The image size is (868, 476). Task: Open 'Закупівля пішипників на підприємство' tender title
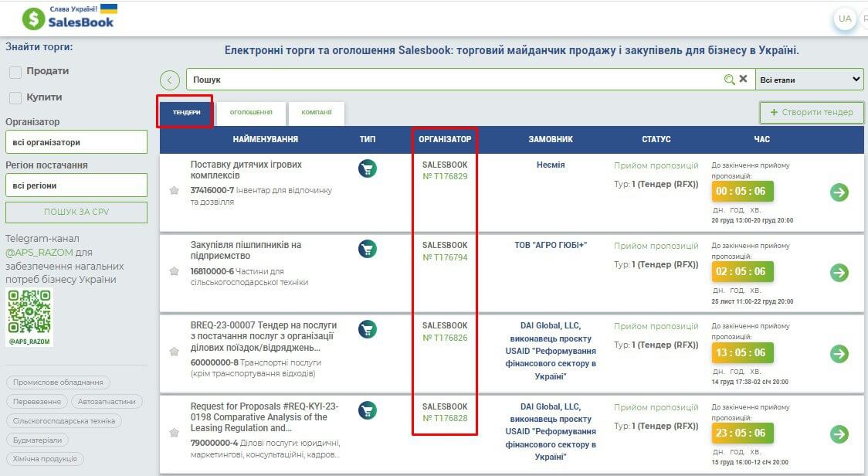pyautogui.click(x=246, y=250)
